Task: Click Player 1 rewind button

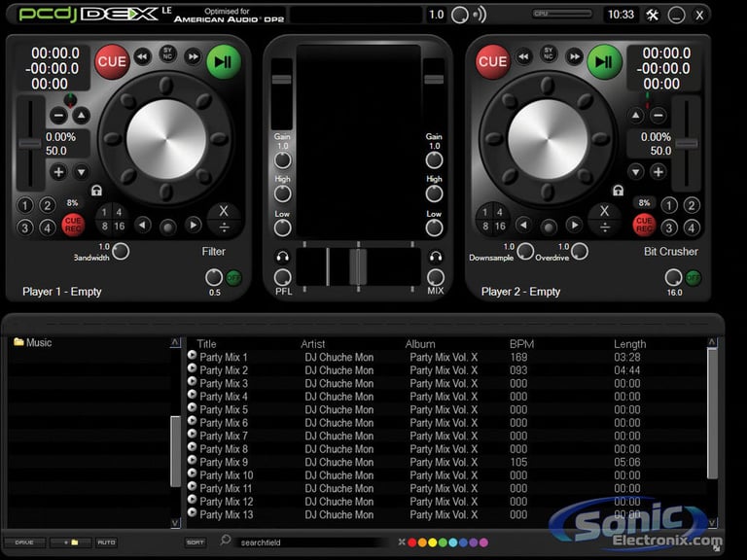Action: click(142, 57)
